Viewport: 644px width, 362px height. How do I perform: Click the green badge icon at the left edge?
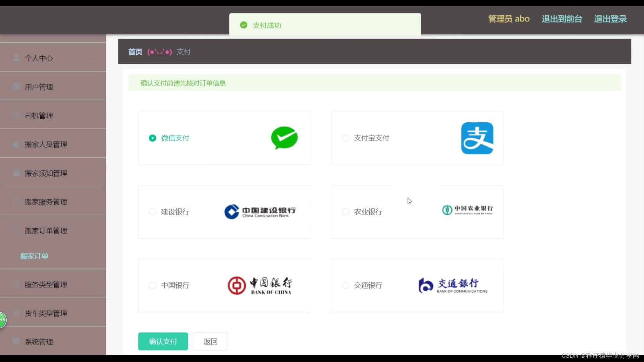(2, 320)
